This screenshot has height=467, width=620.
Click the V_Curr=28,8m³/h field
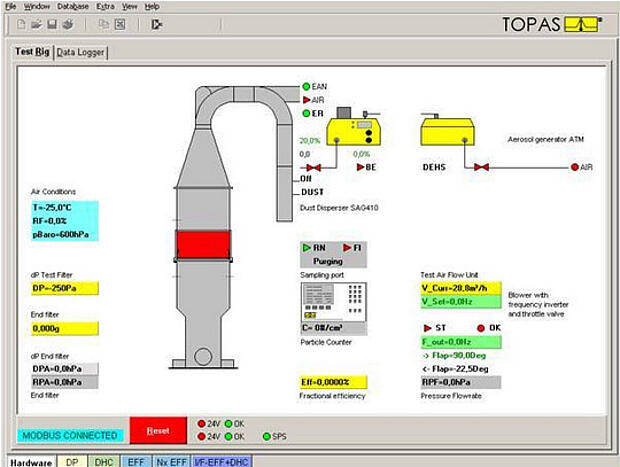click(x=461, y=288)
